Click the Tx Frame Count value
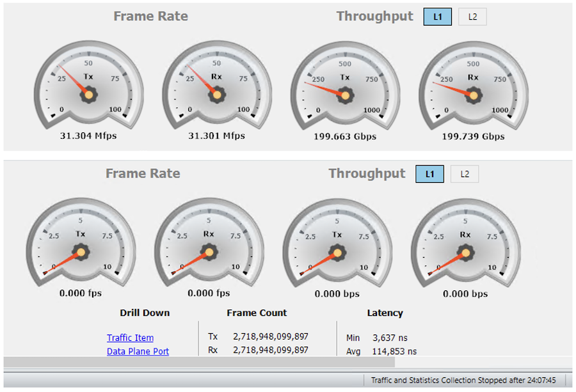 [x=269, y=336]
